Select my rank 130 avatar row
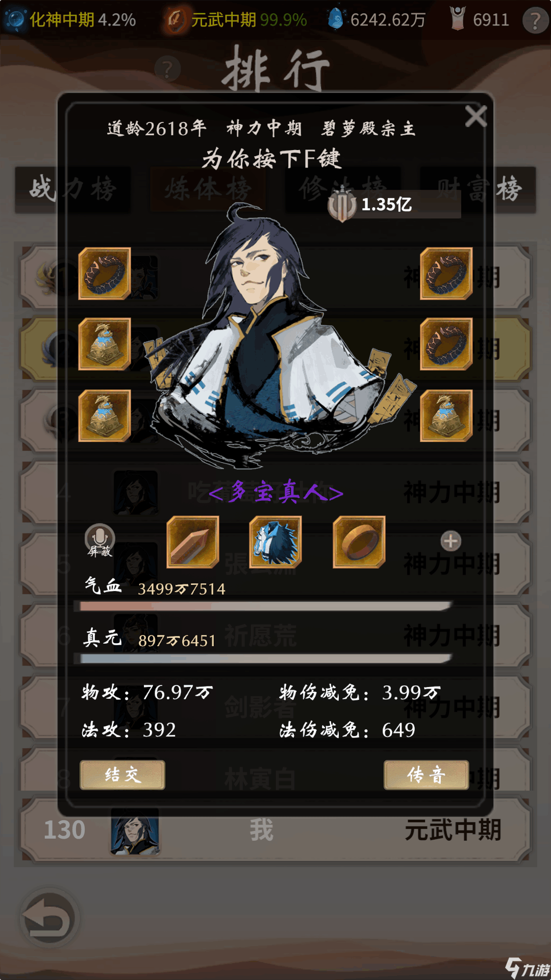 275,830
